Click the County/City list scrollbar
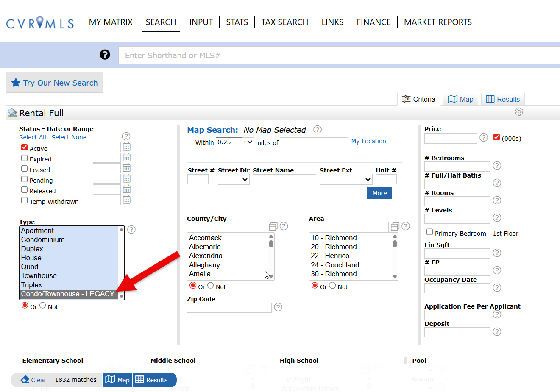Screen dimensions: 560x392 click(x=271, y=256)
